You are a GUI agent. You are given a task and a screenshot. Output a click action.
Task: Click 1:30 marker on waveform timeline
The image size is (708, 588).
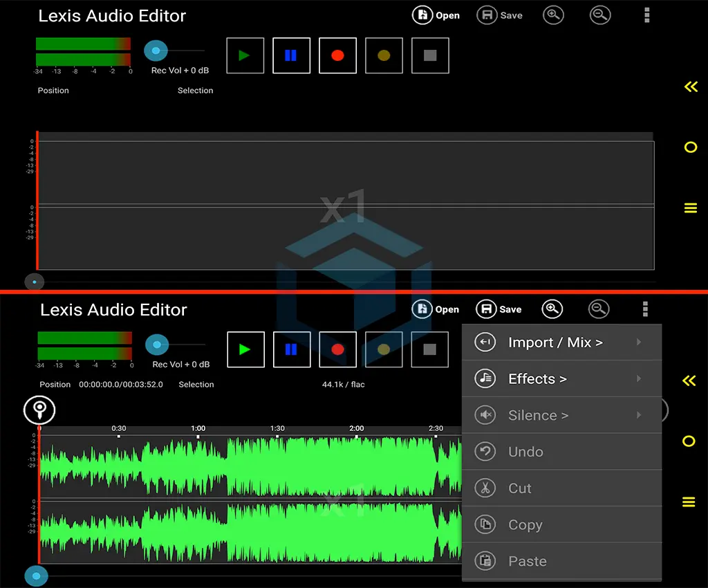277,428
